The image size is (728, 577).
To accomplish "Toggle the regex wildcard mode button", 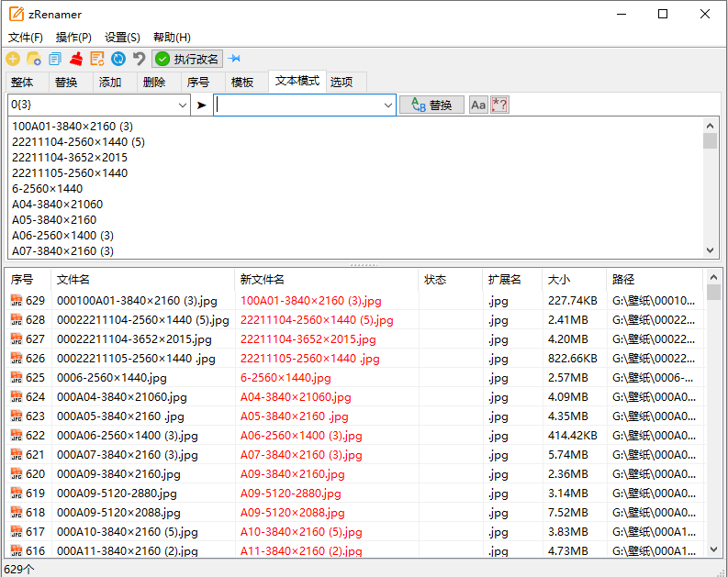I will tap(499, 105).
